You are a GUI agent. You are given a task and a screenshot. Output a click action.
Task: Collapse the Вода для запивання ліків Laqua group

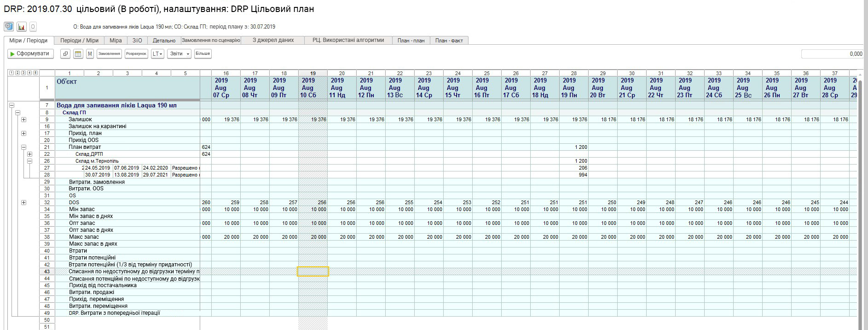click(x=12, y=106)
